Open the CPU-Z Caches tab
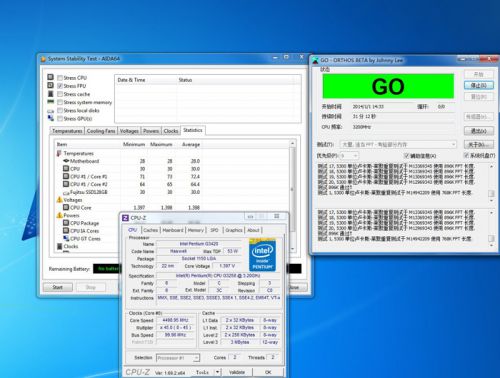The height and width of the screenshot is (378, 500). [x=151, y=230]
